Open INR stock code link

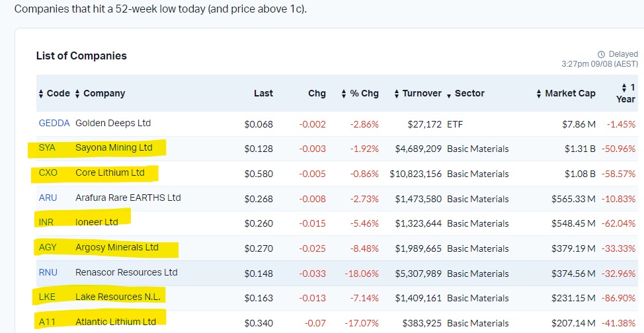[x=46, y=222]
